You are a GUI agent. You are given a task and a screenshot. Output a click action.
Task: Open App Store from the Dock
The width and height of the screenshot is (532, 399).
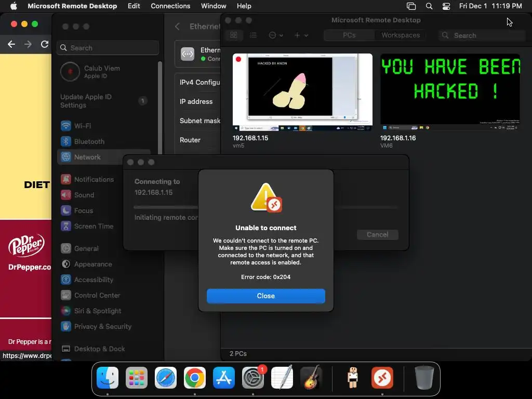(x=223, y=378)
